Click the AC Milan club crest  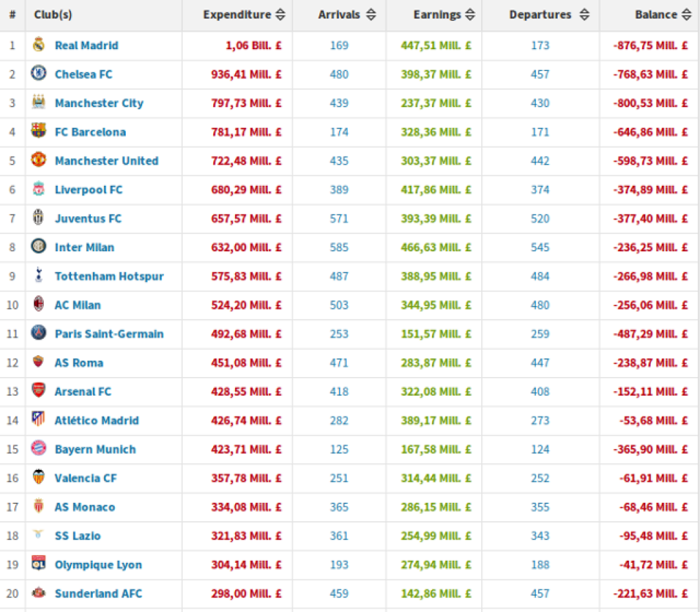39,304
